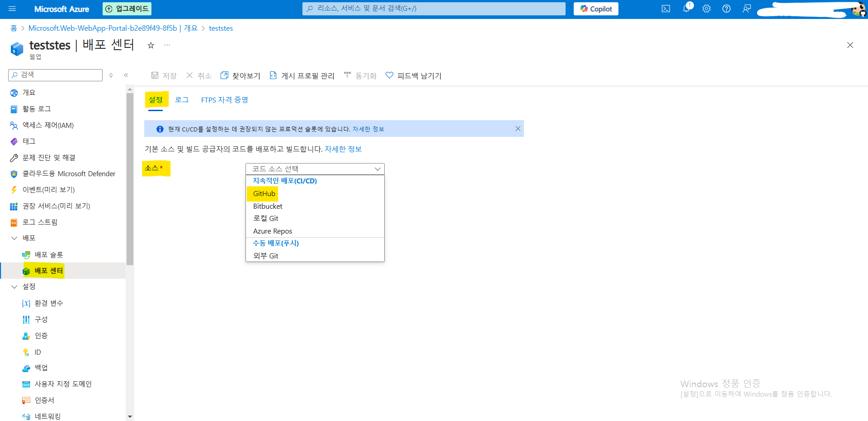
Task: Open the feedback person icon in header
Action: click(x=746, y=9)
